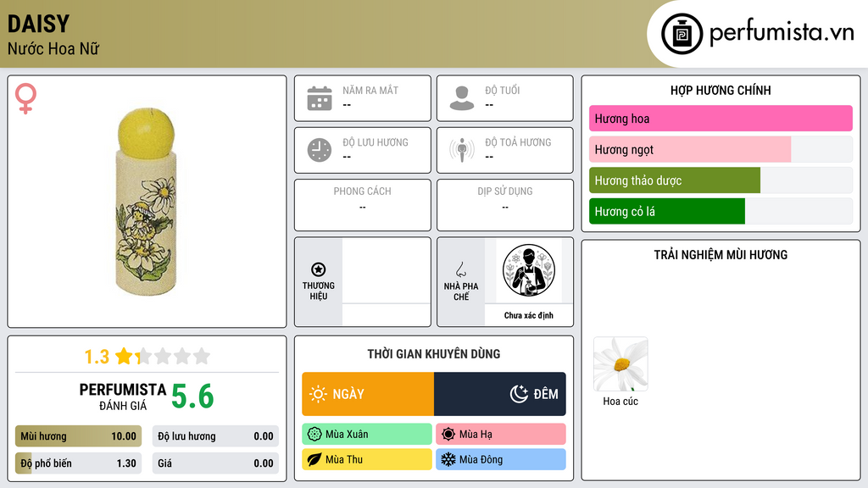
Task: Click the Mùi hương 10.00 score bar
Action: click(x=79, y=436)
